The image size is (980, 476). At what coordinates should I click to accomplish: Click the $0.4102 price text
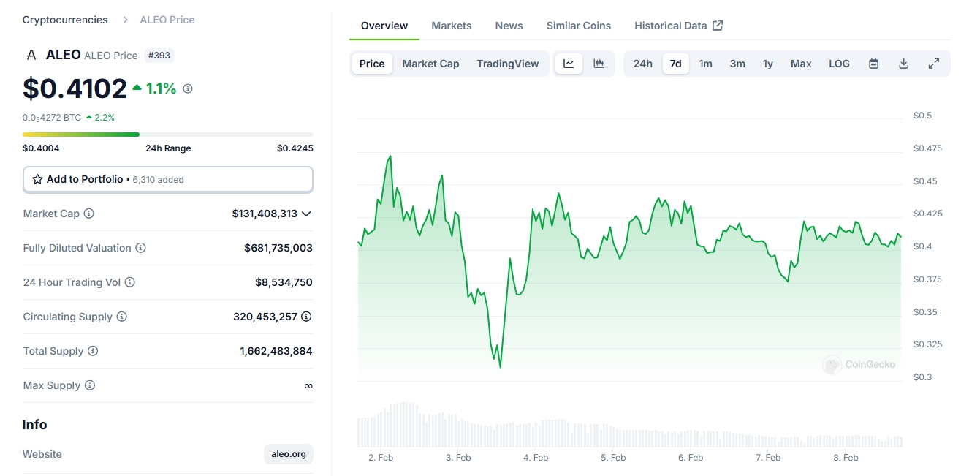point(75,88)
